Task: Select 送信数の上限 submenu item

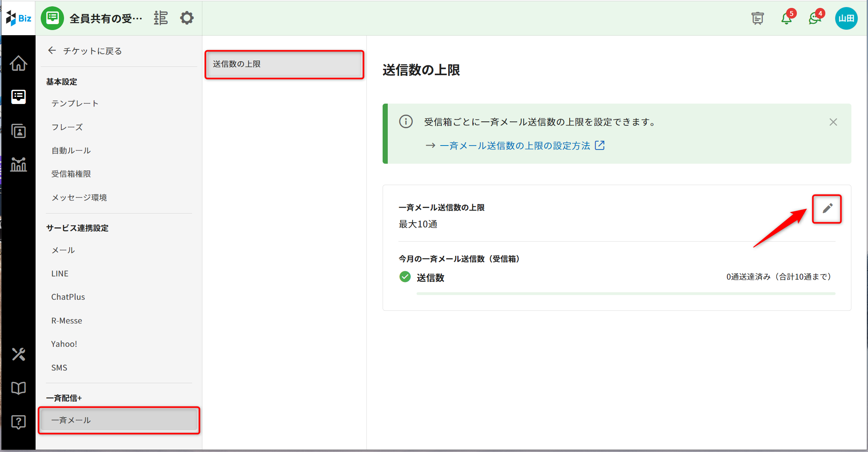Action: [284, 64]
